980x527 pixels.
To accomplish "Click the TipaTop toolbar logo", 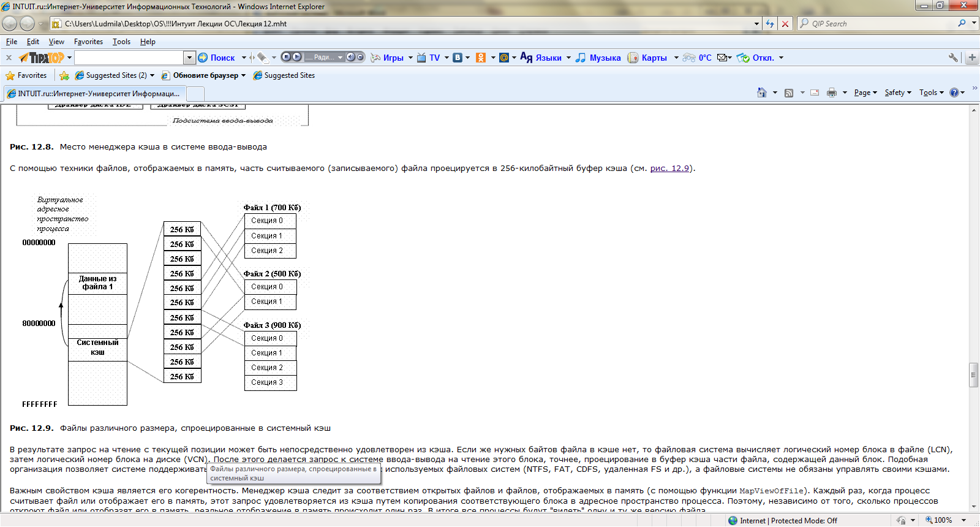I will pos(41,58).
